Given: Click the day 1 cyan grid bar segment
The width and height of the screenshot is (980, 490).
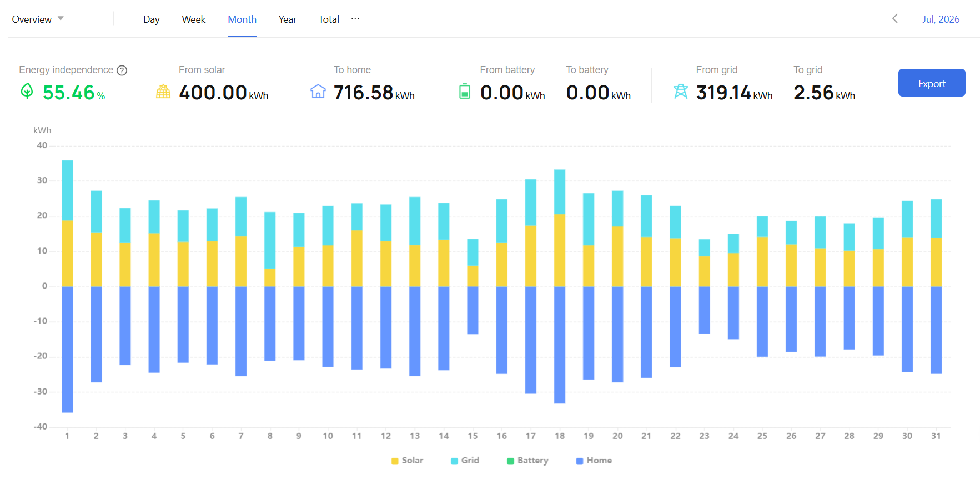Looking at the screenshot, I should (x=67, y=190).
